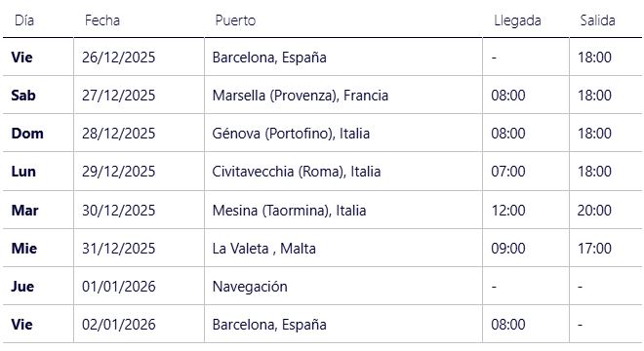The width and height of the screenshot is (644, 351).
Task: Click the Fecha column header
Action: point(102,20)
